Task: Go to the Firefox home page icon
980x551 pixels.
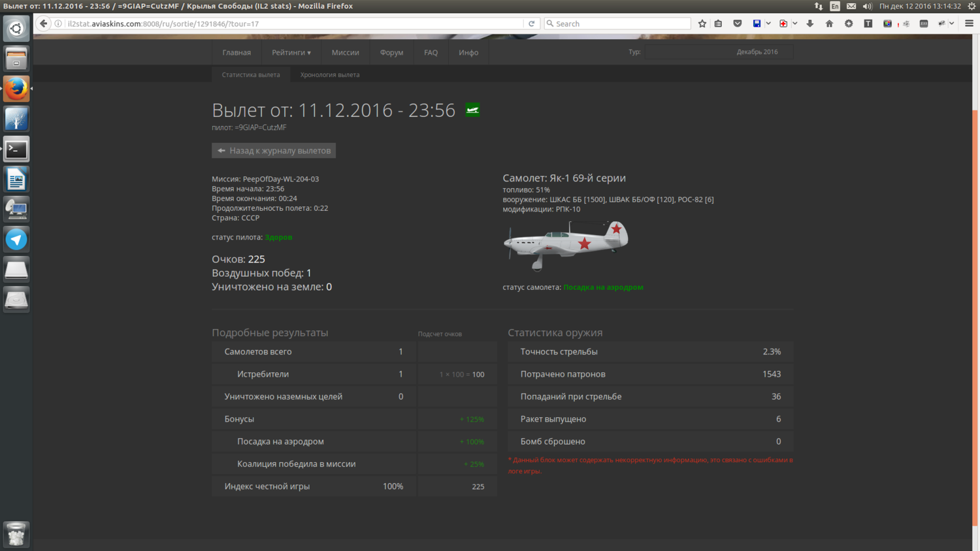Action: pos(829,24)
